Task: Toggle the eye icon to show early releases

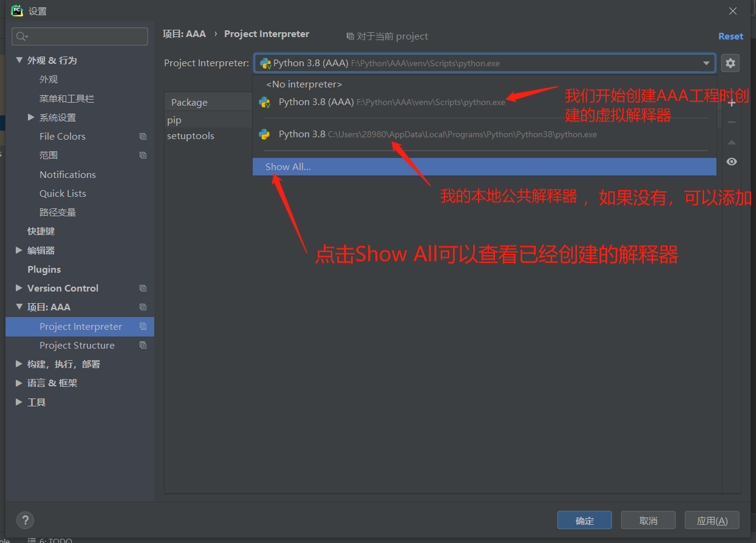Action: point(732,162)
